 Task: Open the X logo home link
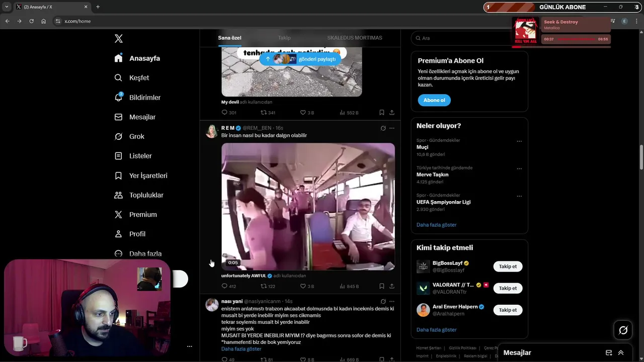coord(118,39)
